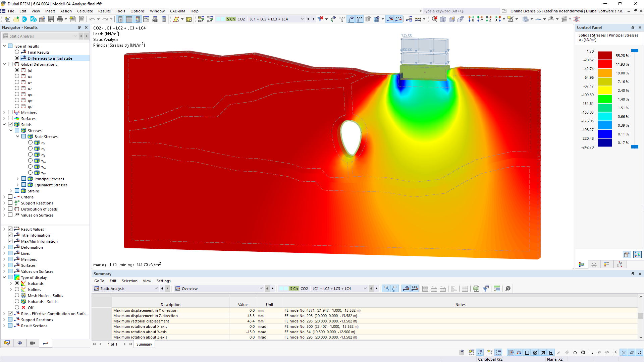Click the Principal Stresses tree item

[49, 179]
